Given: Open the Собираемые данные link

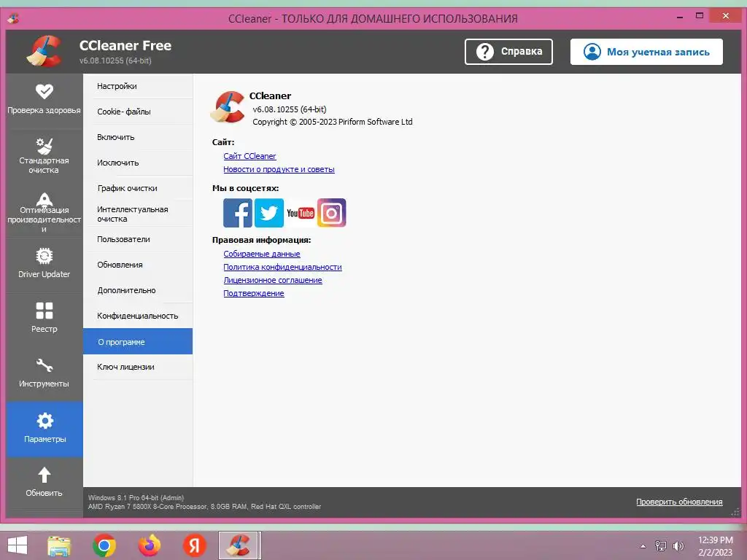Looking at the screenshot, I should (262, 254).
